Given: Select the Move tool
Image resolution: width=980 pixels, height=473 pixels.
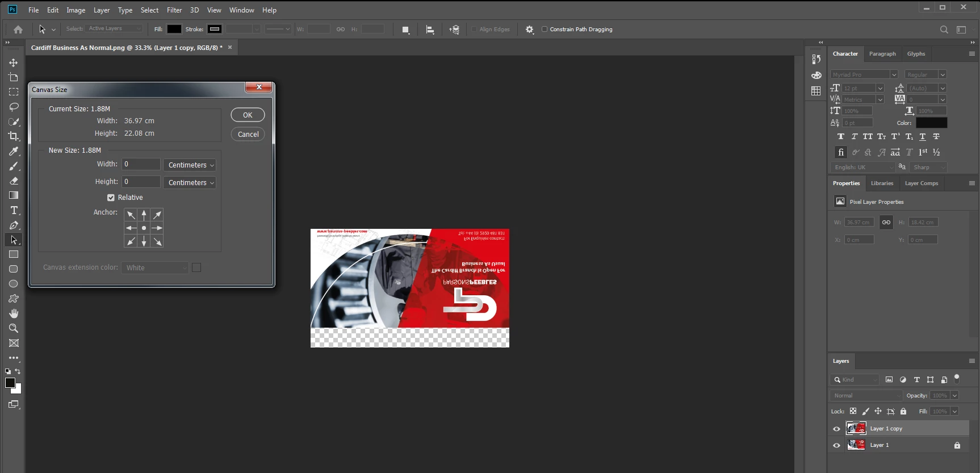Looking at the screenshot, I should tap(14, 62).
